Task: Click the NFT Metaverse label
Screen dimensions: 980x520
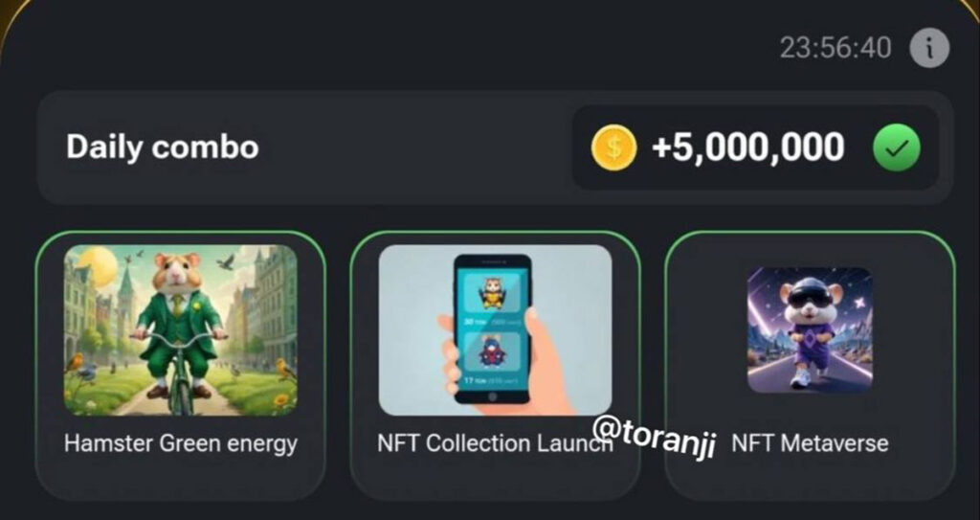Action: 810,443
